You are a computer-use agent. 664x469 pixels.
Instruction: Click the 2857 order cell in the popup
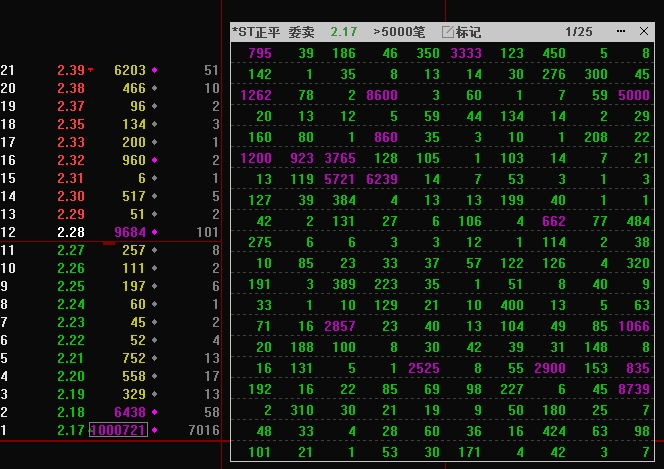point(340,326)
